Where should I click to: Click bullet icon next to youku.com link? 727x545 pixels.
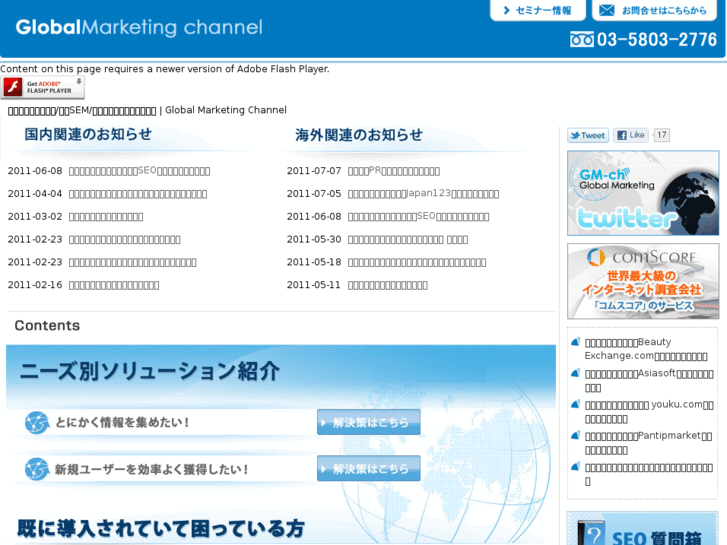point(575,404)
